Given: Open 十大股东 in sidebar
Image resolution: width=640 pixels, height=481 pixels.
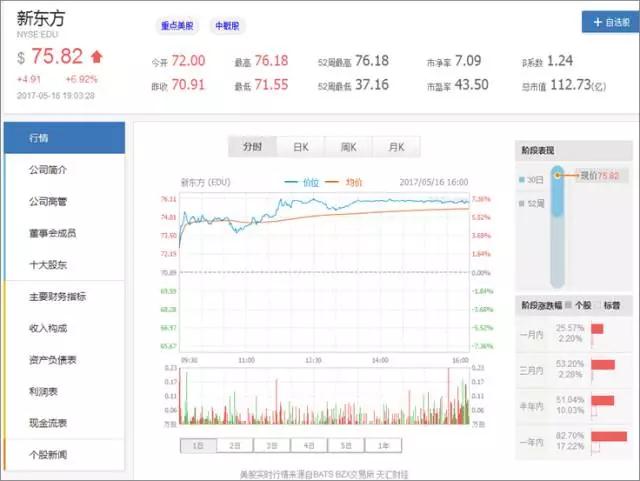Looking at the screenshot, I should [x=64, y=265].
